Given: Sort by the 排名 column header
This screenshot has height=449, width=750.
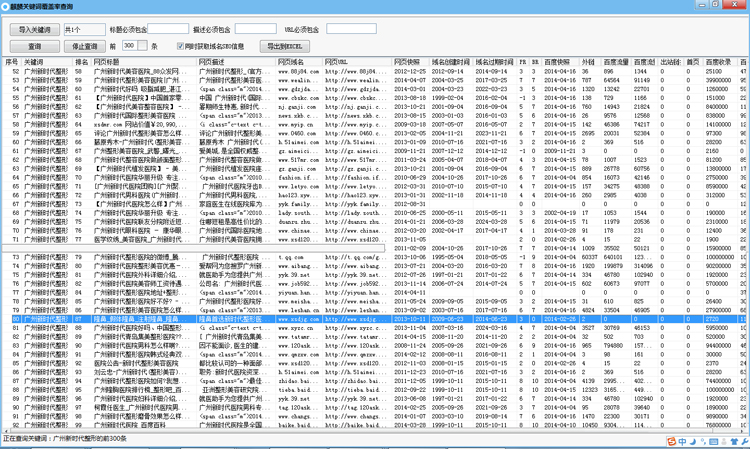Looking at the screenshot, I should click(x=82, y=62).
